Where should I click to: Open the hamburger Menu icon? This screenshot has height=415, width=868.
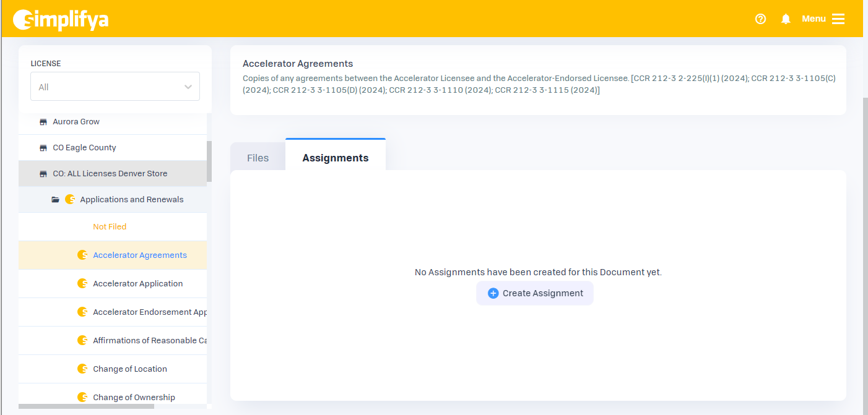838,19
